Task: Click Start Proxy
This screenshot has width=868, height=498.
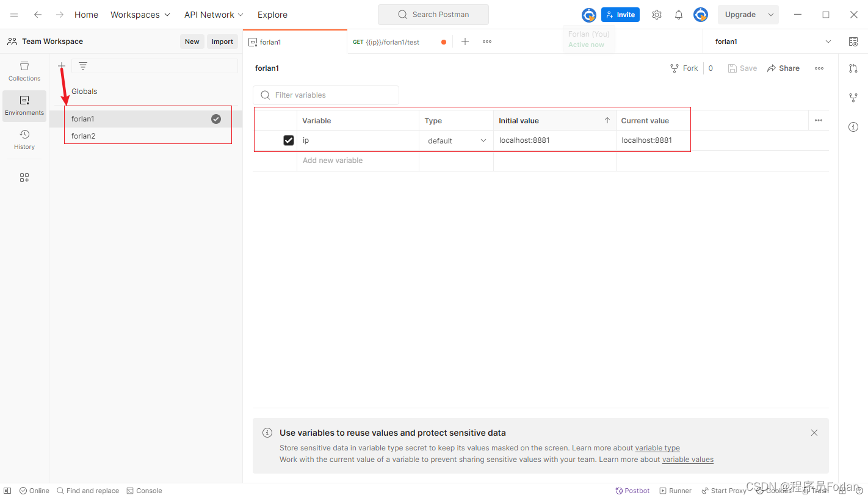Action: point(724,491)
